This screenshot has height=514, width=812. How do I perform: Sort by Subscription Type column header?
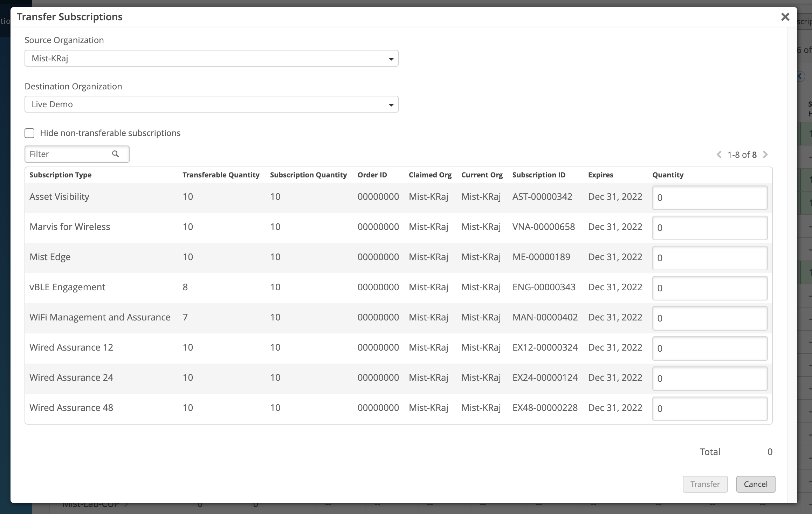click(x=60, y=175)
